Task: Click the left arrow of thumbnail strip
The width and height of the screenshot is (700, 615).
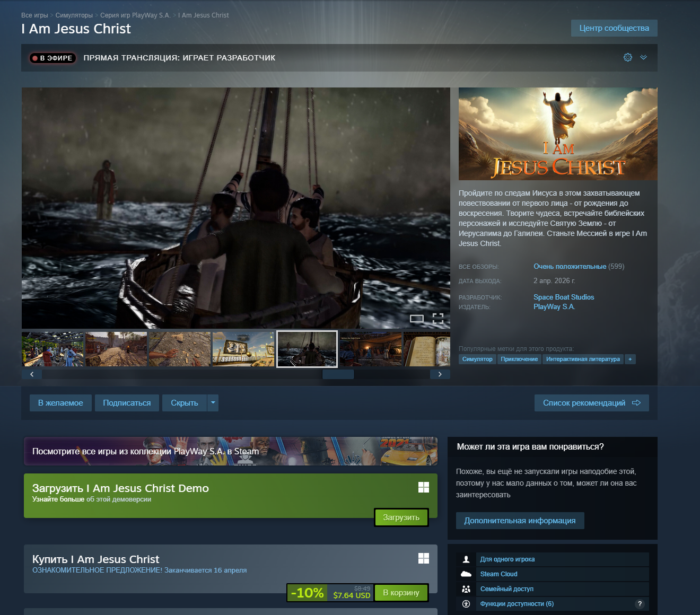Action: pos(32,374)
